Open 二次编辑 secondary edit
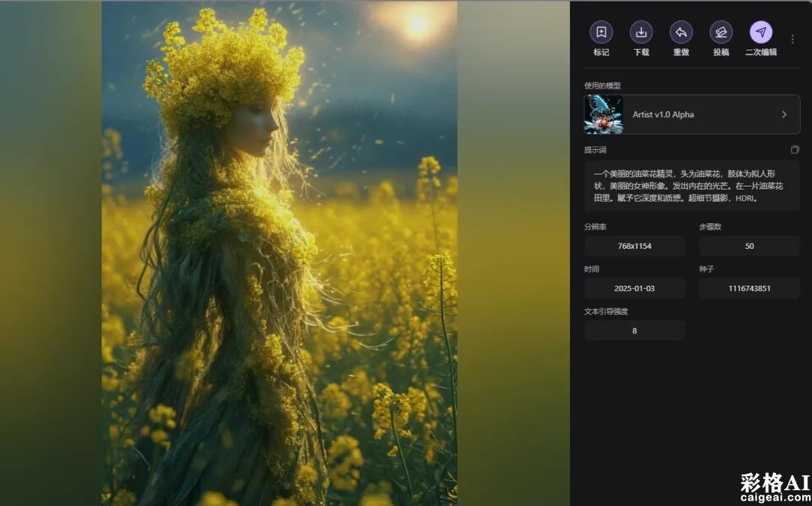 pos(761,32)
